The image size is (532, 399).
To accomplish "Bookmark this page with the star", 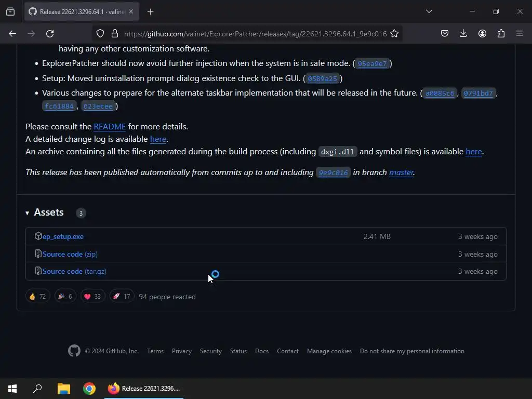I will pyautogui.click(x=394, y=34).
